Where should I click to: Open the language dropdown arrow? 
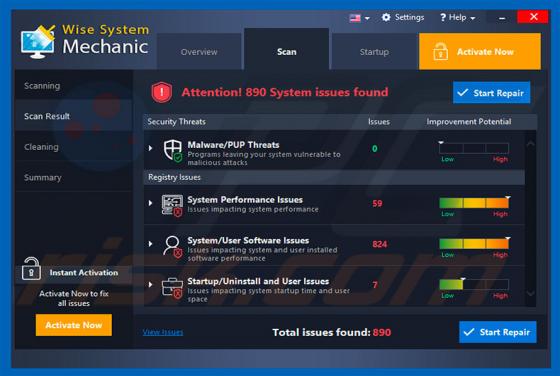(367, 18)
